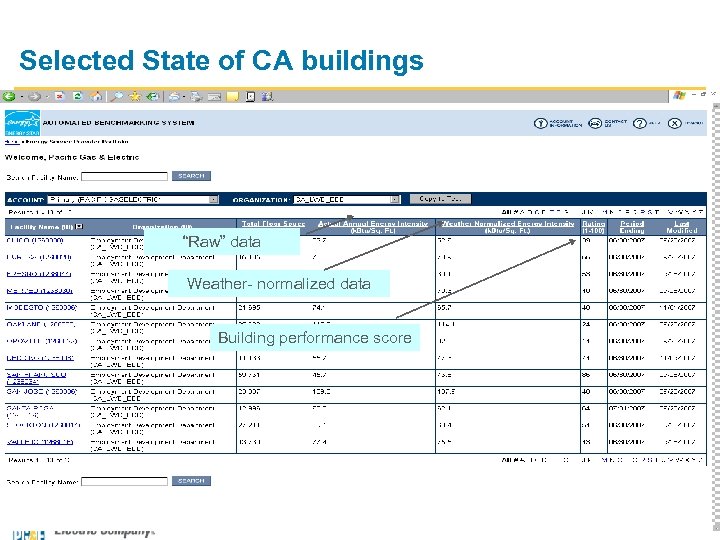The image size is (720, 540).
Task: Click the Stop loading icon
Action: 59,96
